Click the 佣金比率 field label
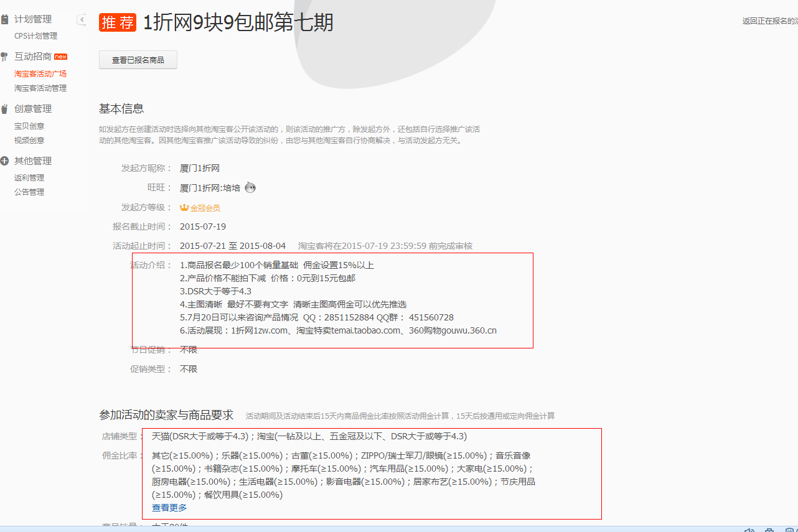The image size is (798, 532). click(123, 455)
